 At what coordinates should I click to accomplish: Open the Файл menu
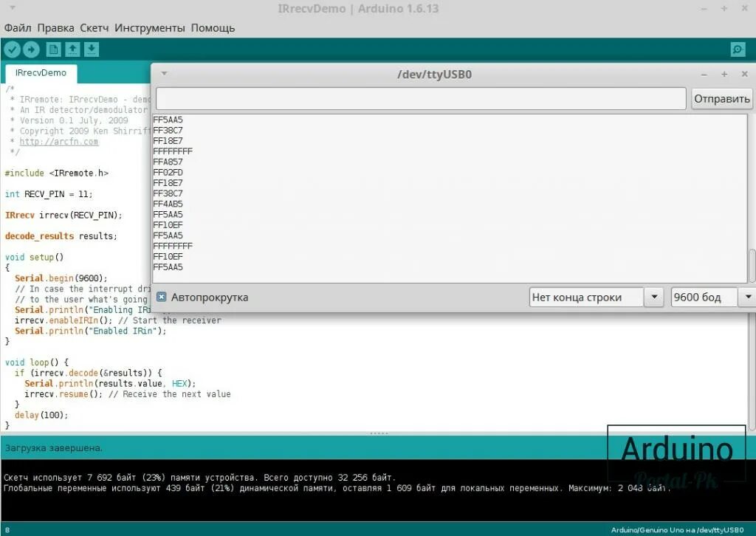pyautogui.click(x=18, y=28)
